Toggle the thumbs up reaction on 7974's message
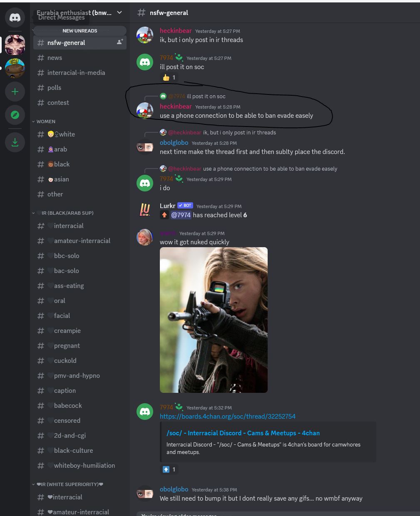Viewport: 420px width, 516px height. (x=169, y=77)
